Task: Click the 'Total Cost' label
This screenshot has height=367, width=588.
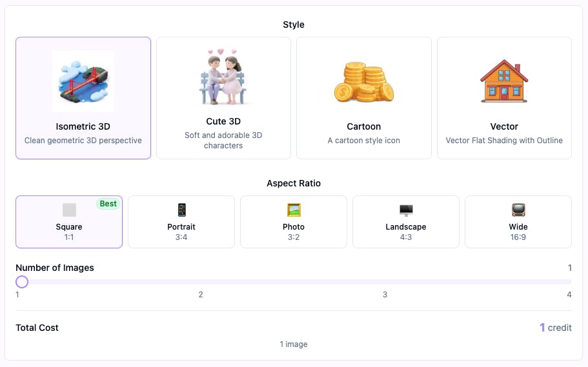Action: click(x=37, y=328)
